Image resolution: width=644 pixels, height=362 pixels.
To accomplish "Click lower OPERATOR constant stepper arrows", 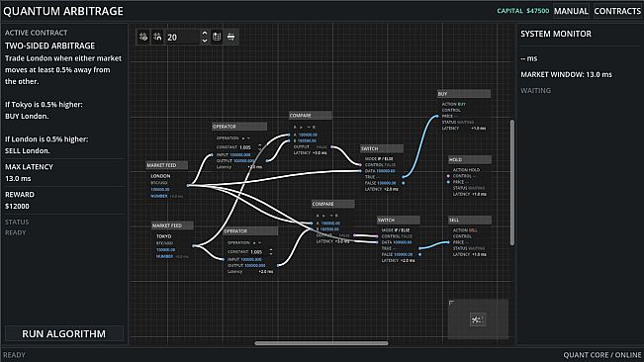I will pyautogui.click(x=271, y=252).
